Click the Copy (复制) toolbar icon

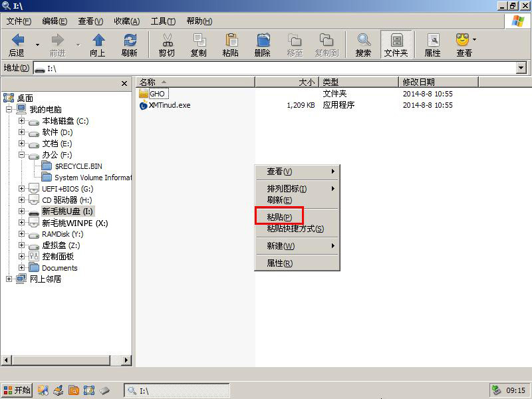tap(199, 40)
